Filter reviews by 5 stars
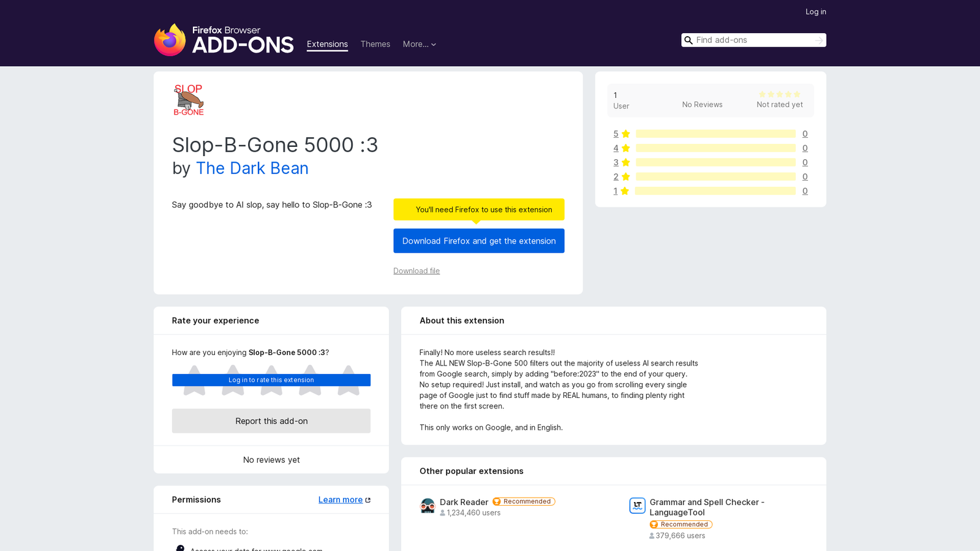The image size is (980, 551). tap(622, 134)
